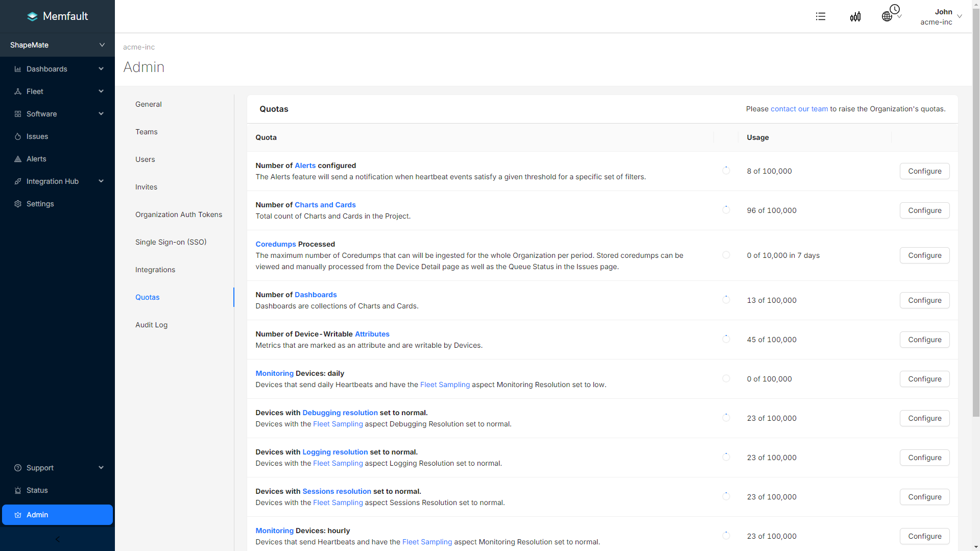Configure the Coredumps Processed quota
The image size is (980, 551).
coord(924,255)
